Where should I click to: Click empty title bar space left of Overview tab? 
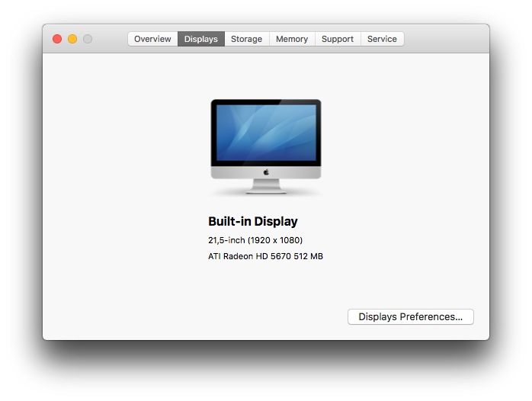111,39
